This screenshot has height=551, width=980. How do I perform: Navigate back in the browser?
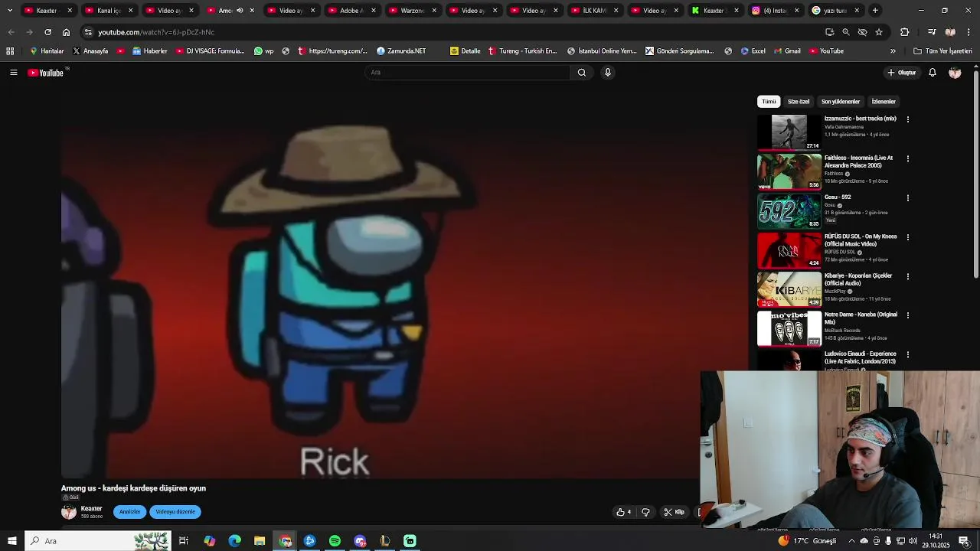coord(11,32)
